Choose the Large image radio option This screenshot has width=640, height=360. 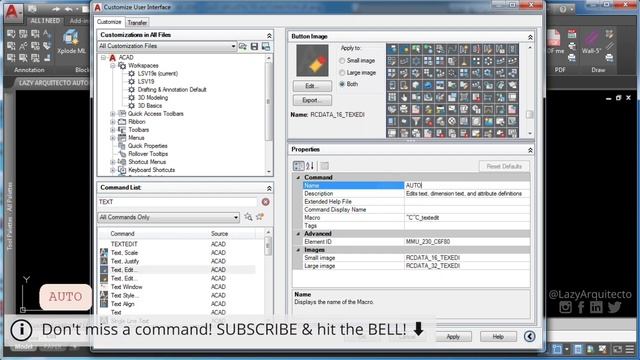pyautogui.click(x=342, y=73)
